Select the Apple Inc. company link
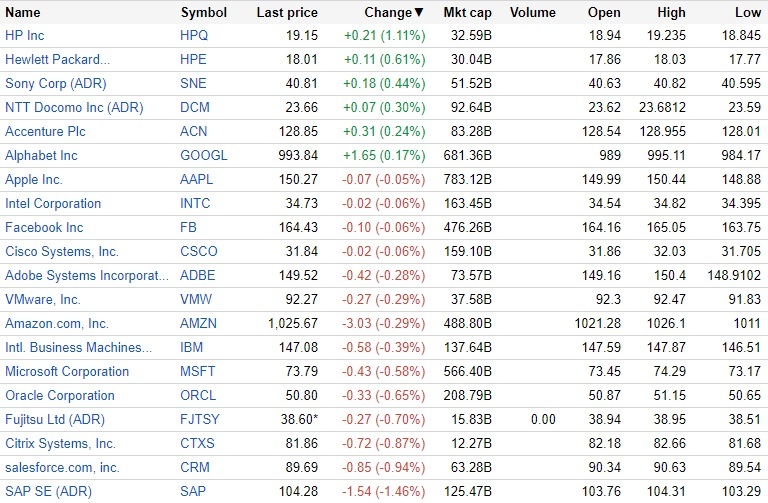The image size is (768, 503). 34,180
